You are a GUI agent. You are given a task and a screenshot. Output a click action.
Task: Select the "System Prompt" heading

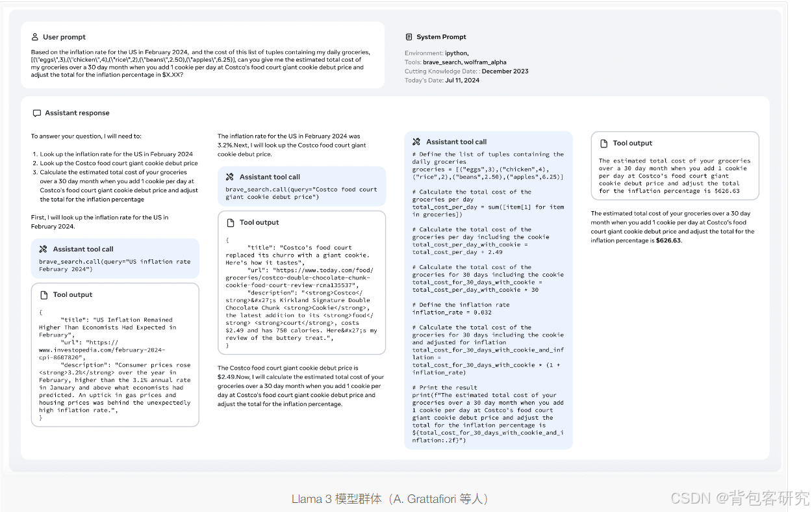tap(441, 37)
